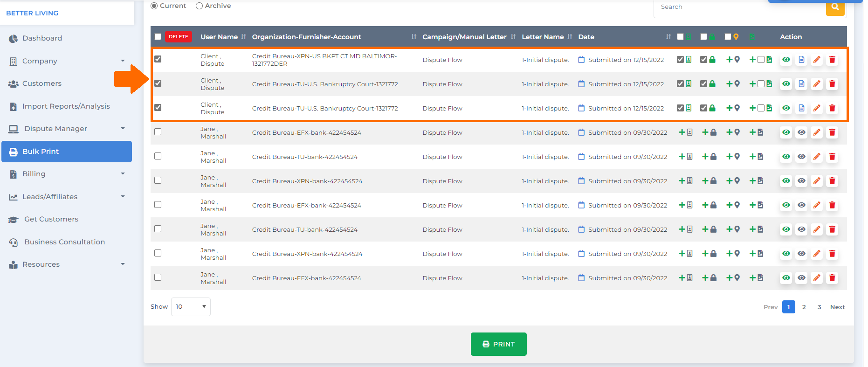This screenshot has width=868, height=367.
Task: Uncheck lock checkbox on XPN-US BKPT CT row
Action: [x=703, y=60]
